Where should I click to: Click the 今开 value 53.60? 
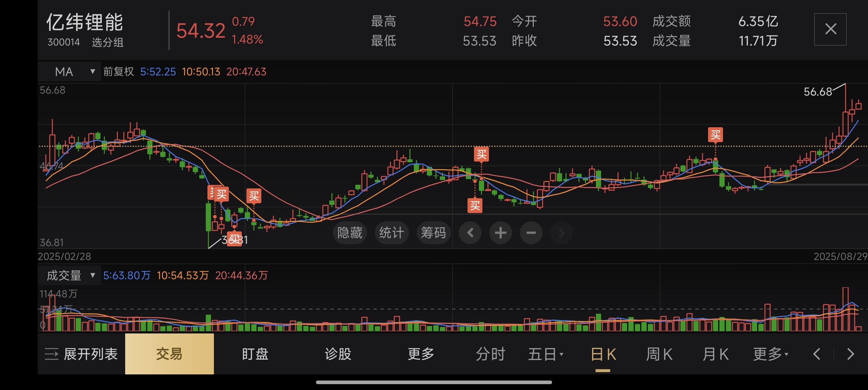(620, 21)
